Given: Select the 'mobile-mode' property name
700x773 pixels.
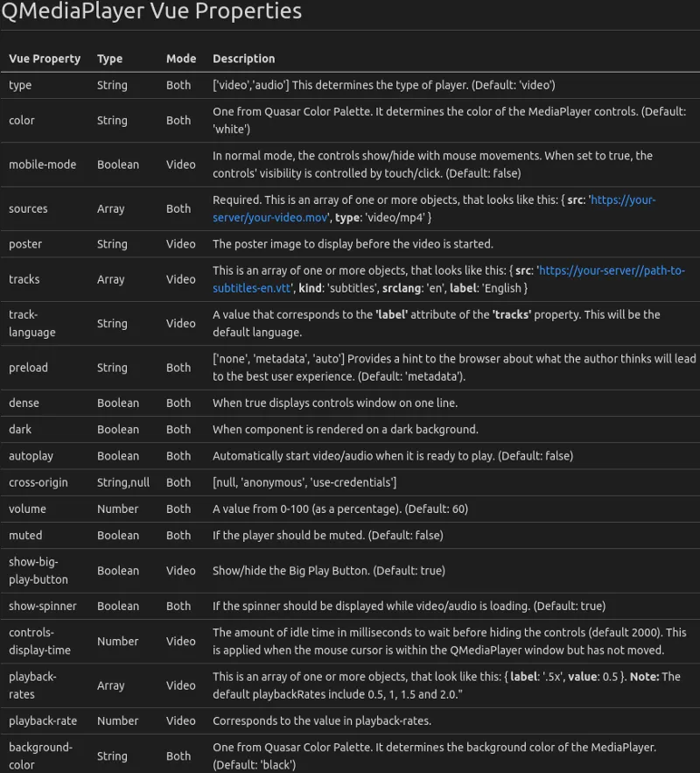Looking at the screenshot, I should coord(42,165).
